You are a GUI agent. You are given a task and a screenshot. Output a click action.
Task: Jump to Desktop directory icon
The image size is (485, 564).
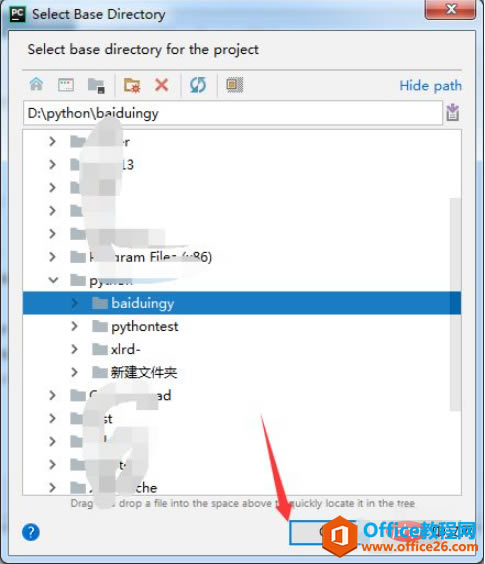tap(66, 85)
